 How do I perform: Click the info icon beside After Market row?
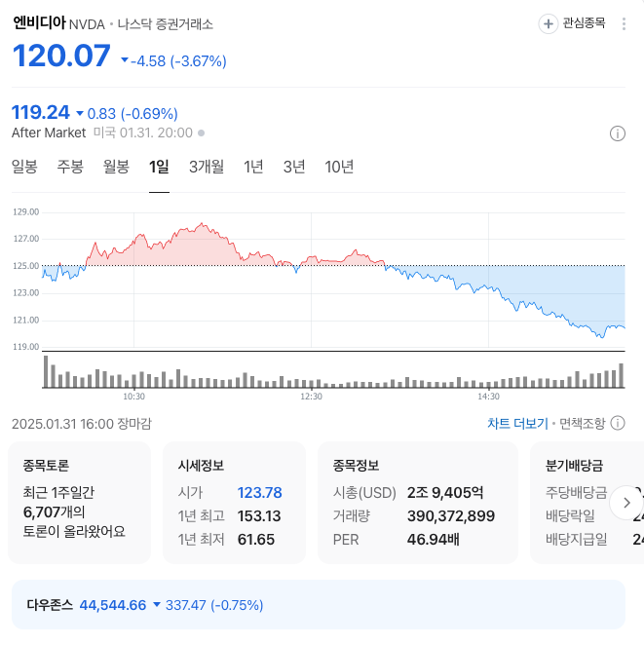618,133
